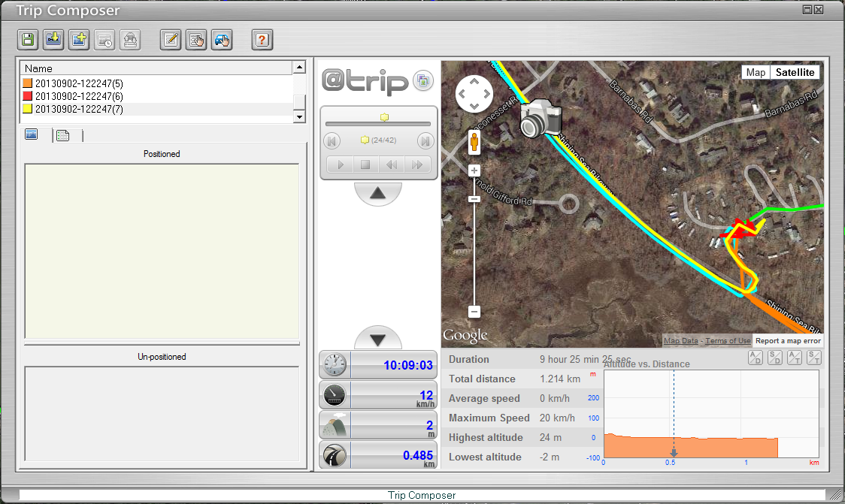Click the speedometer gauge icon
This screenshot has width=866, height=504.
(x=335, y=394)
